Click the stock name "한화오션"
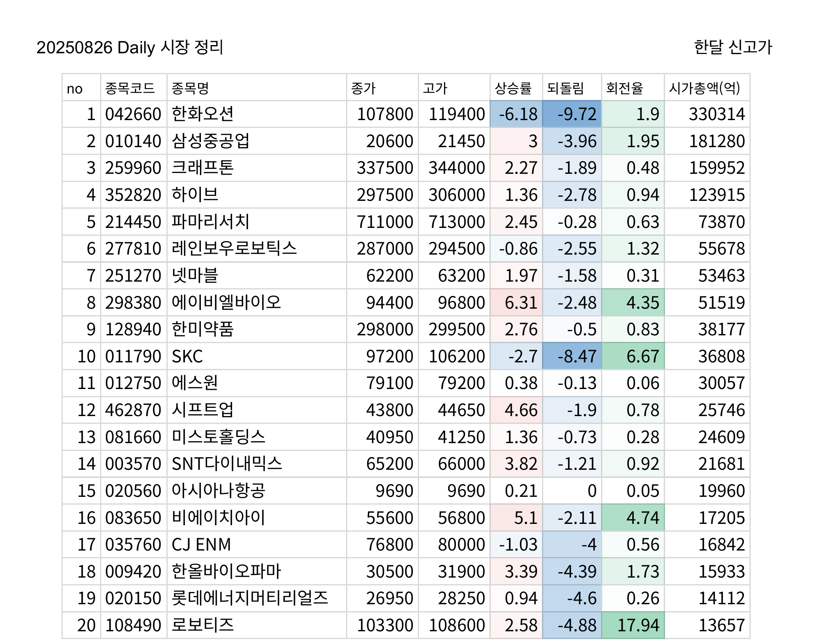Viewport: 813px width, 644px height. click(203, 114)
